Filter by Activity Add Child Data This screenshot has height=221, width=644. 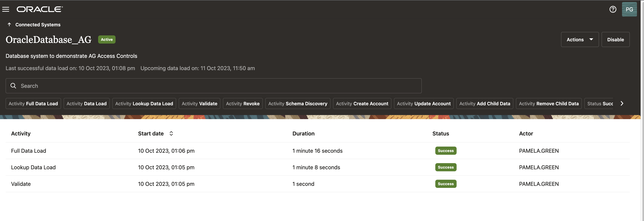coord(485,103)
